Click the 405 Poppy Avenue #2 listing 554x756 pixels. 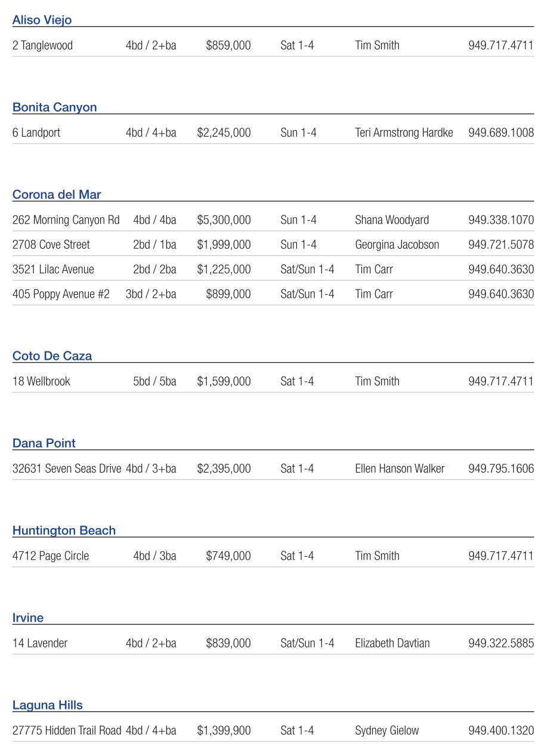61,294
